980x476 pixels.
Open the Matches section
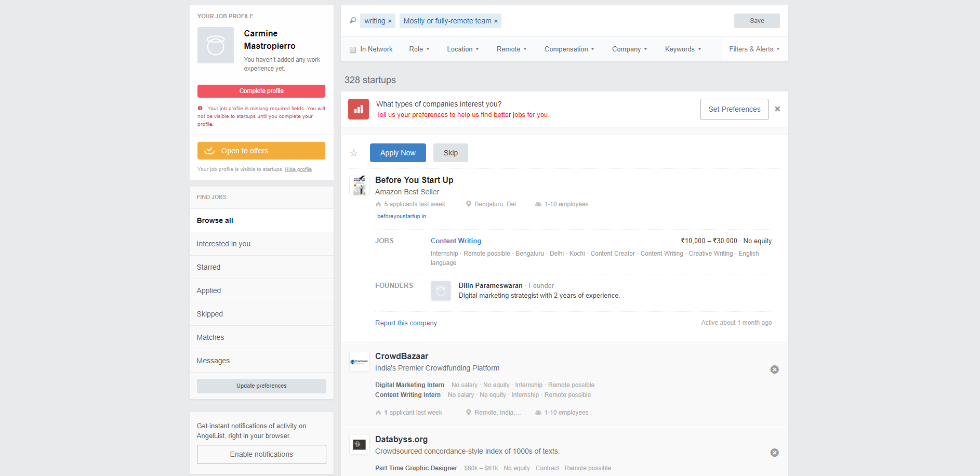click(261, 337)
